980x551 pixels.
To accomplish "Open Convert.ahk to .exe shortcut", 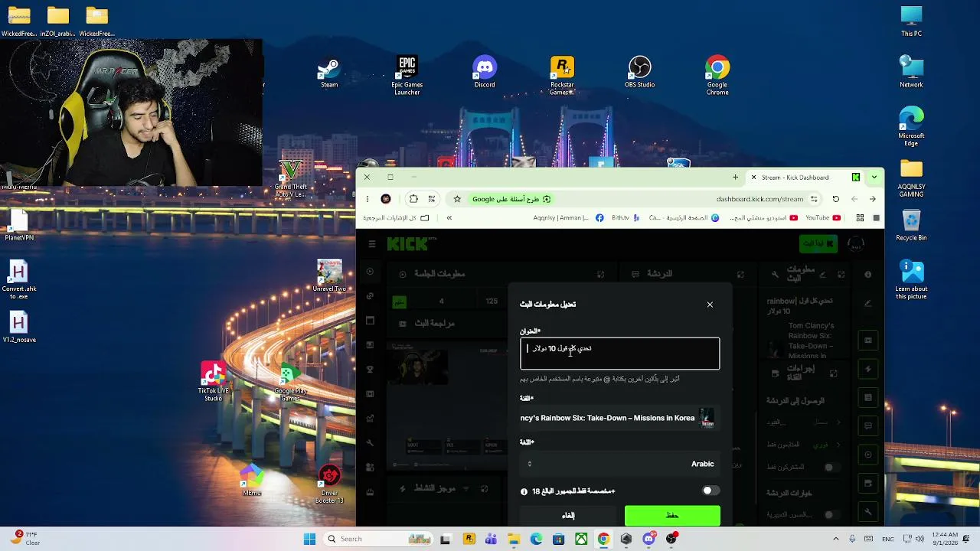I will coord(19,280).
